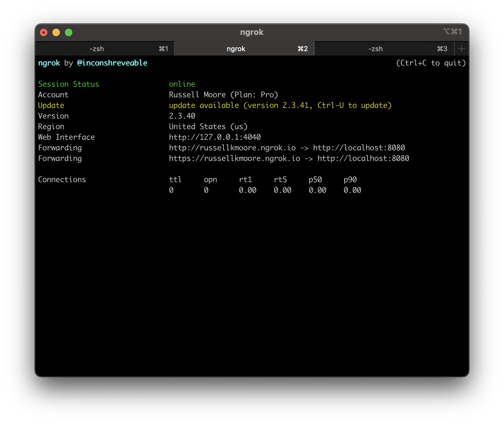Screen dimensions: 504x423
Task: Select the ngrok tab
Action: click(244, 49)
